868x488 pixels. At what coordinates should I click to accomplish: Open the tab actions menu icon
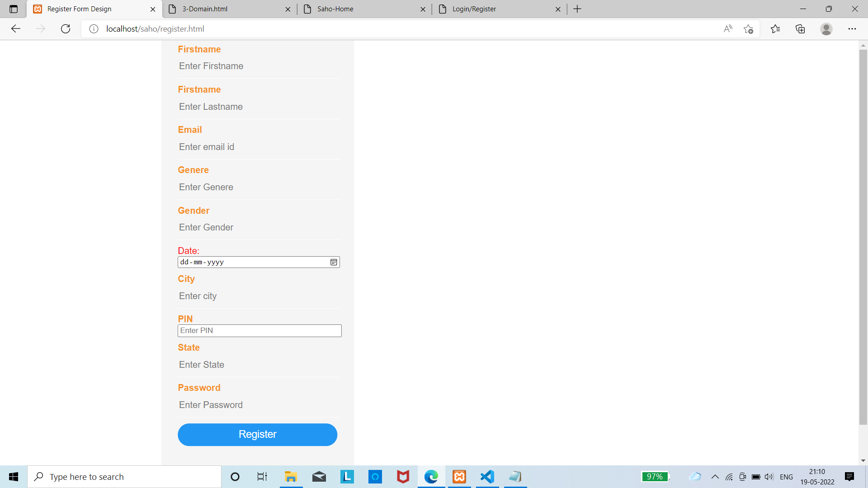click(14, 9)
